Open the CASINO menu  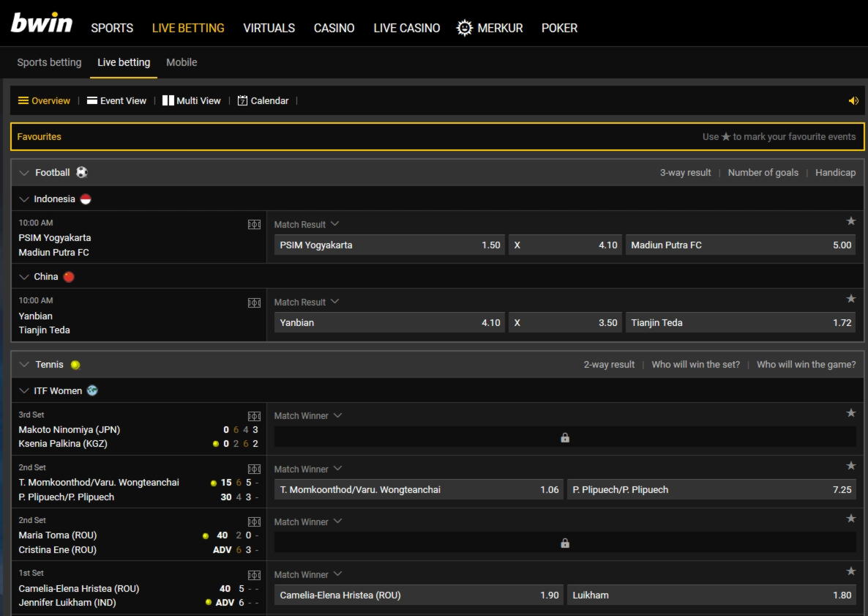click(x=334, y=28)
